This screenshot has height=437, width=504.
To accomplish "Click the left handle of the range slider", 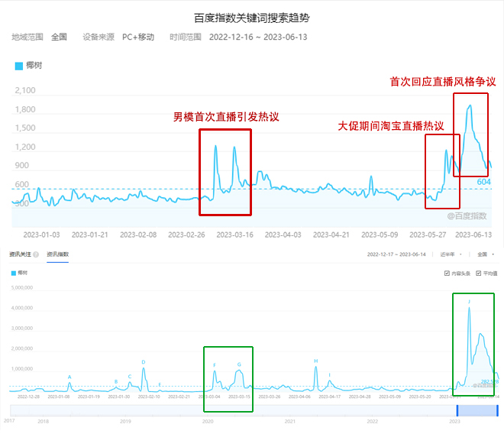I will [457, 410].
